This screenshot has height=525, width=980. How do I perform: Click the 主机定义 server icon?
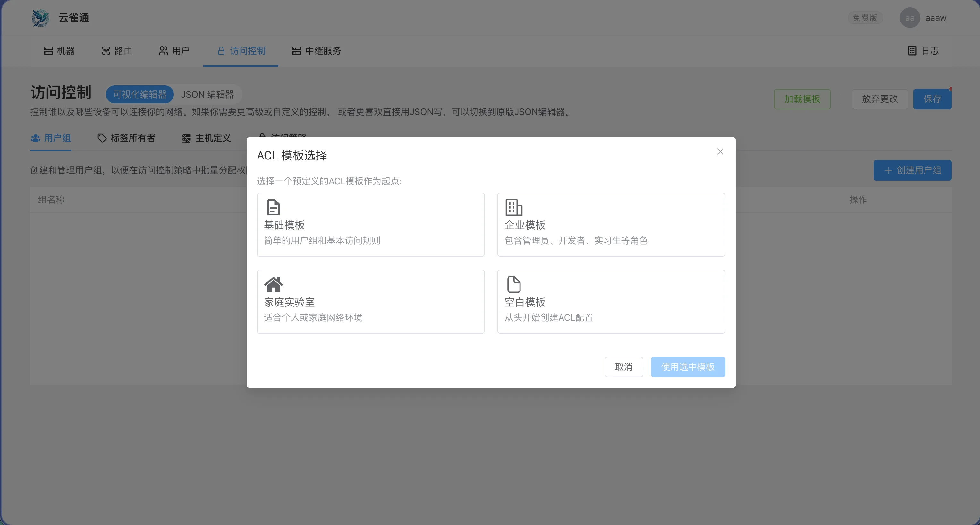tap(186, 138)
